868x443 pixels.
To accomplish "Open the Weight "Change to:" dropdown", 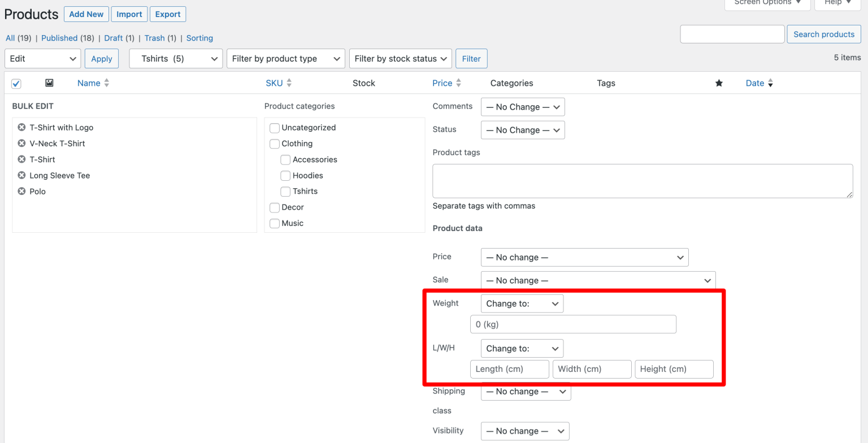I will 521,303.
